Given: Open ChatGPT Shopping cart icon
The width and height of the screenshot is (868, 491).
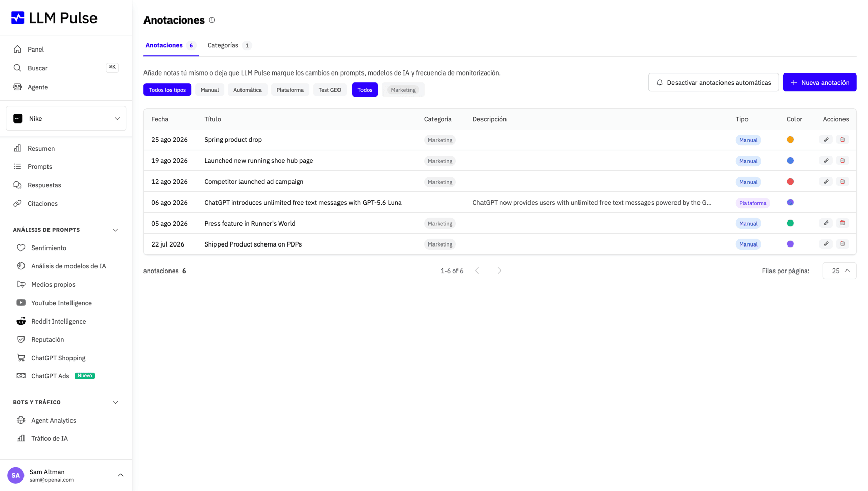Looking at the screenshot, I should pyautogui.click(x=21, y=358).
